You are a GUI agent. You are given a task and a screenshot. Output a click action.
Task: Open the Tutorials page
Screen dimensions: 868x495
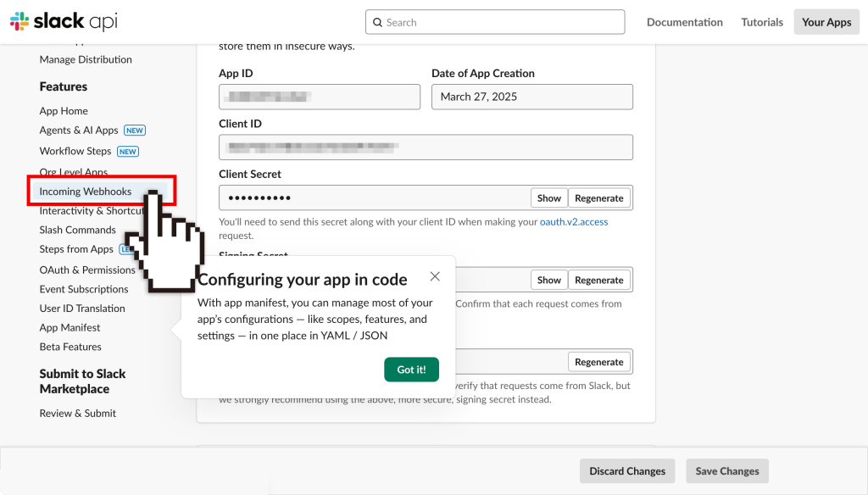[x=762, y=22]
